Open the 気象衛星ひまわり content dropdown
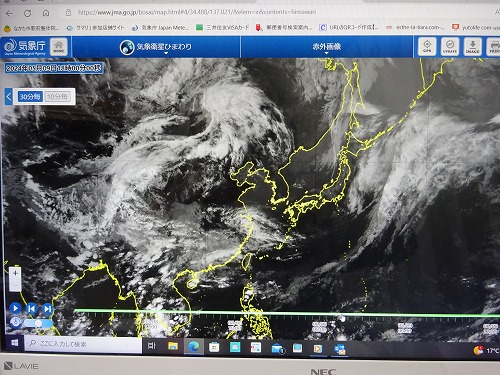 (156, 47)
